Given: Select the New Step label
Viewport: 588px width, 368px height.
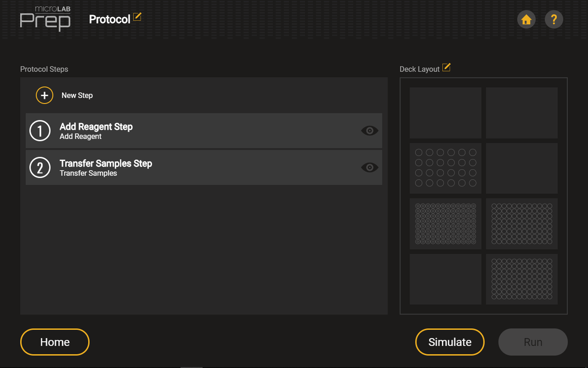Looking at the screenshot, I should 77,95.
